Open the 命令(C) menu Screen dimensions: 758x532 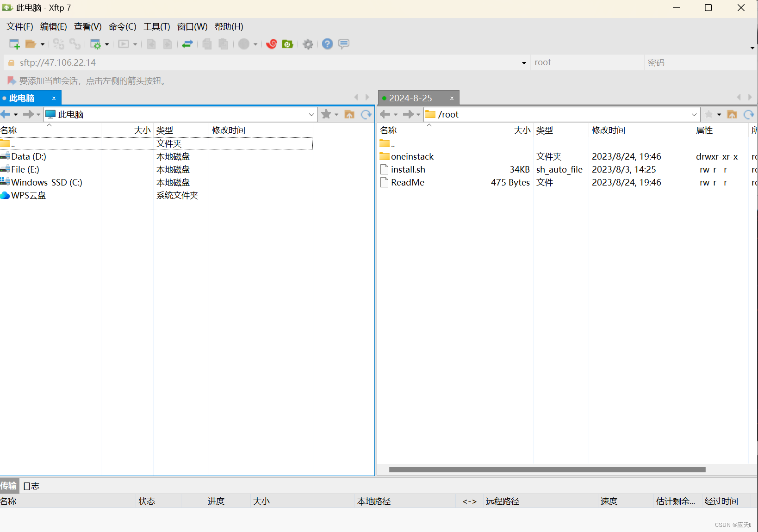coord(123,26)
